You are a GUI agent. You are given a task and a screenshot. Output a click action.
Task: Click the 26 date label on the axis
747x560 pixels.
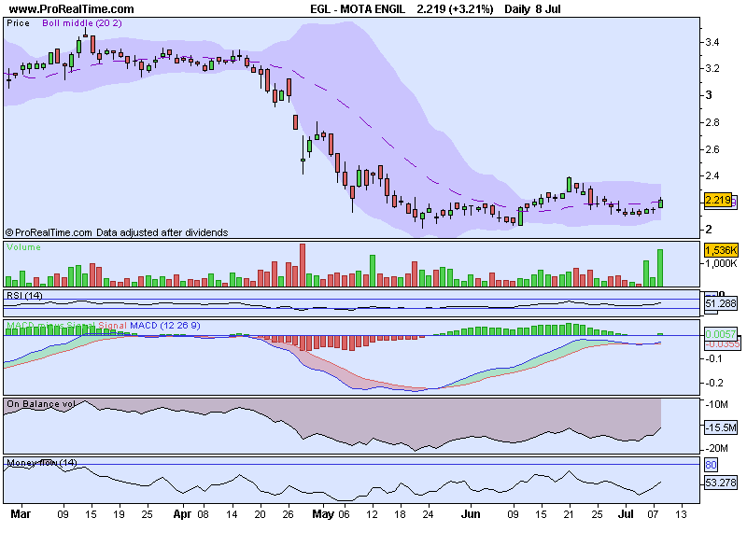(288, 514)
